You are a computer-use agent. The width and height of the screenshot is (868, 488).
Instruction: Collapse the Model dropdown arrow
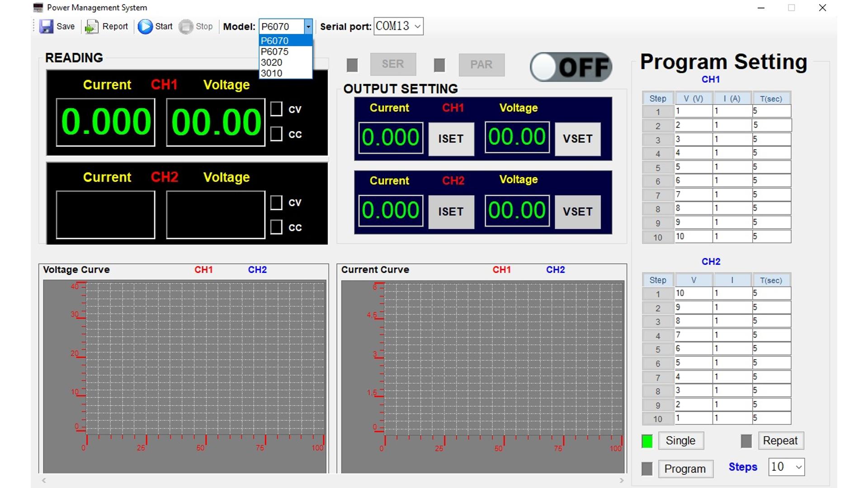click(x=308, y=27)
